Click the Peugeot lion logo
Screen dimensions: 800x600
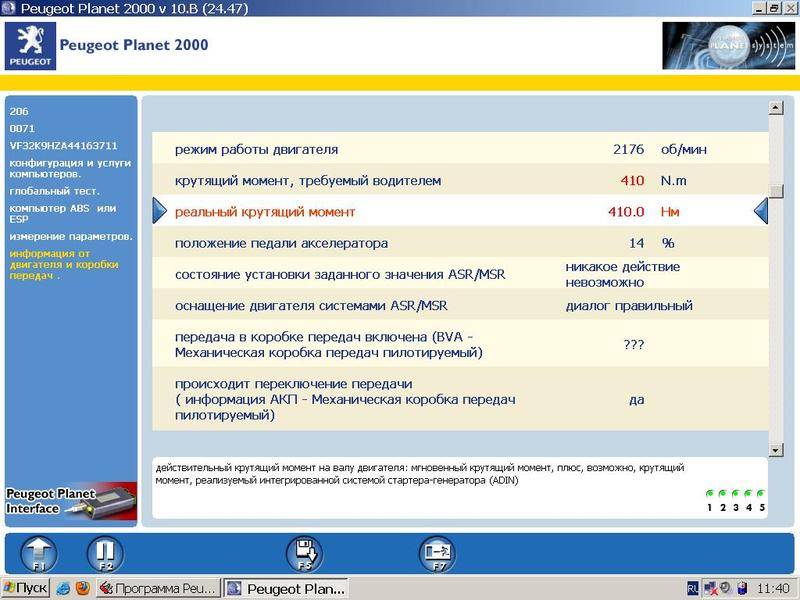pyautogui.click(x=31, y=47)
